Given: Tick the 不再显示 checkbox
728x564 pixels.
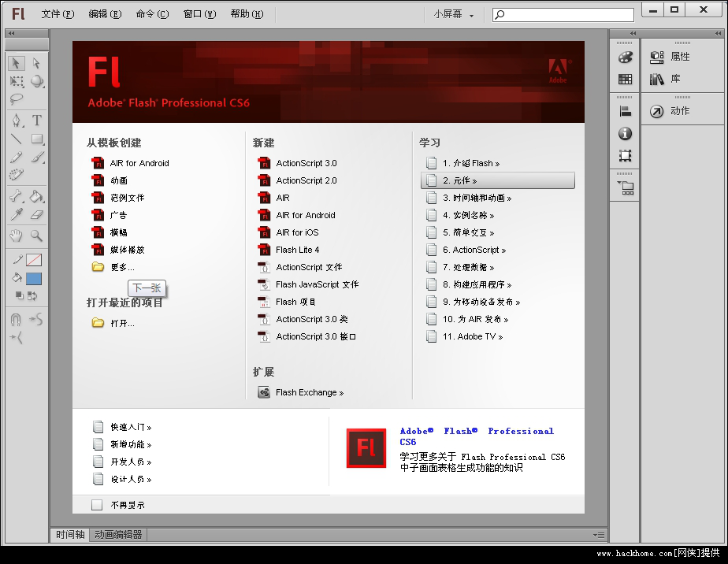Looking at the screenshot, I should (97, 505).
